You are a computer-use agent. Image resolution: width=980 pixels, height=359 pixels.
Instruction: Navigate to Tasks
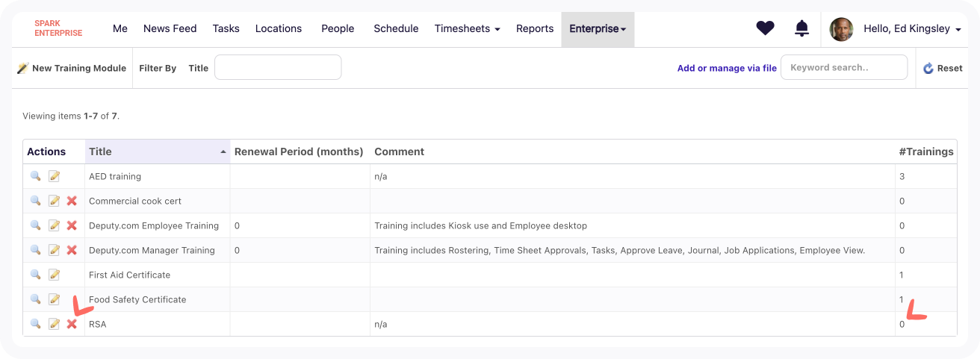click(226, 28)
